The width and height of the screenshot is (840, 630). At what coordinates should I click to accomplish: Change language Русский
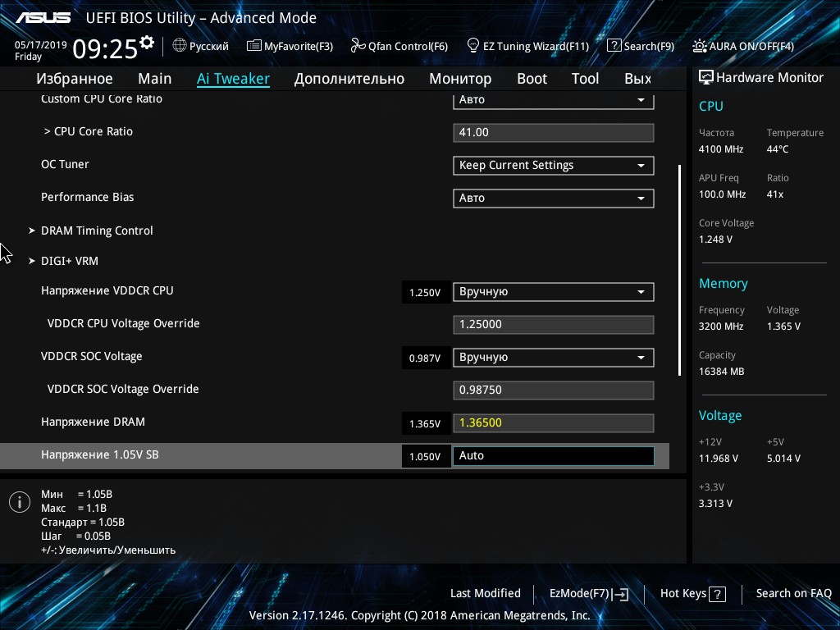pos(209,46)
